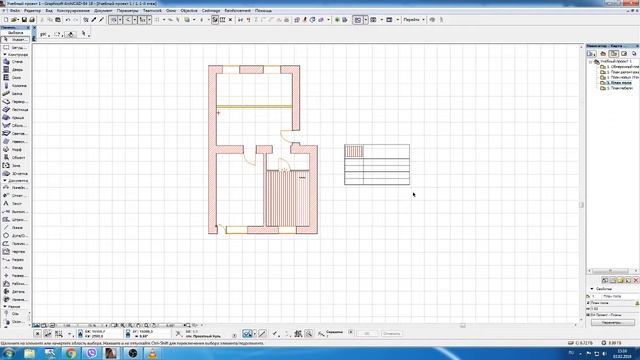Select the Arc/Circle (Дуга) tool
The width and height of the screenshot is (640, 360).
pyautogui.click(x=15, y=236)
